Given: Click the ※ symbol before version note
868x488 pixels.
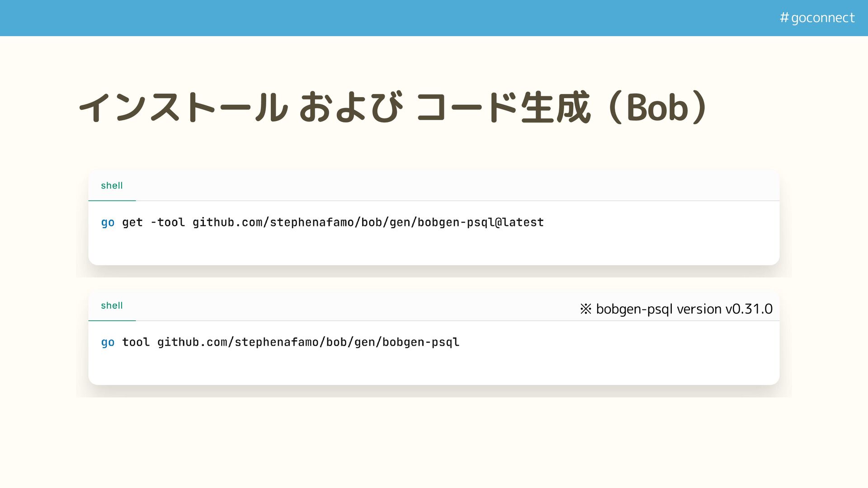Looking at the screenshot, I should click(585, 309).
